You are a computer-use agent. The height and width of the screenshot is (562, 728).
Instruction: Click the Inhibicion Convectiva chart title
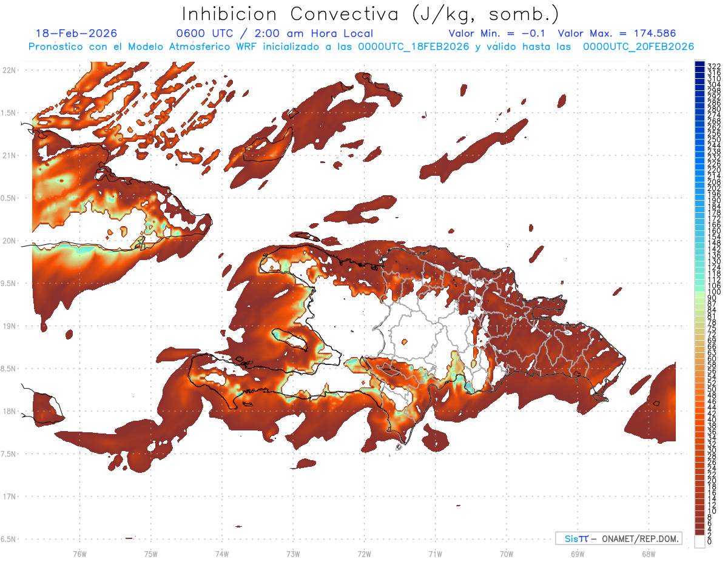370,13
